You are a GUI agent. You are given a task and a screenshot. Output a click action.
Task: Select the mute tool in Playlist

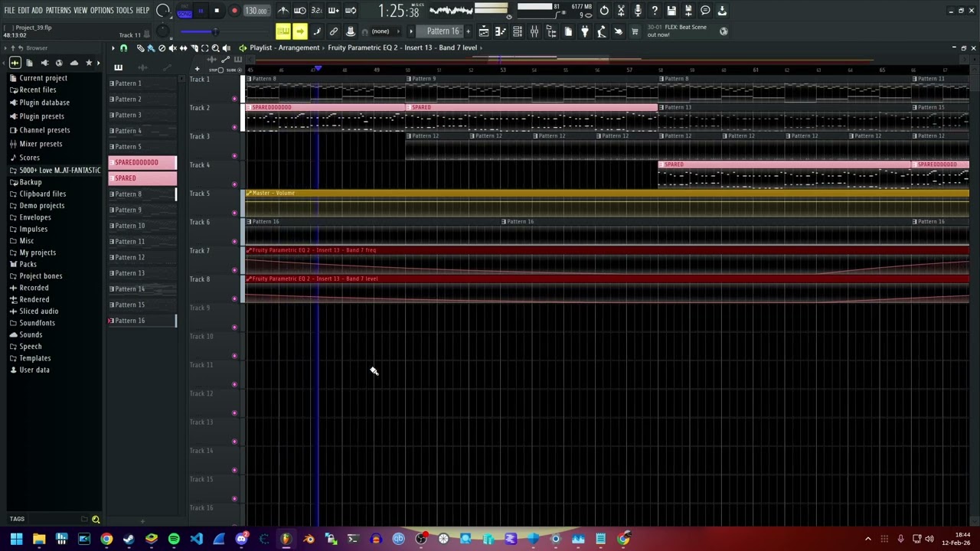172,48
